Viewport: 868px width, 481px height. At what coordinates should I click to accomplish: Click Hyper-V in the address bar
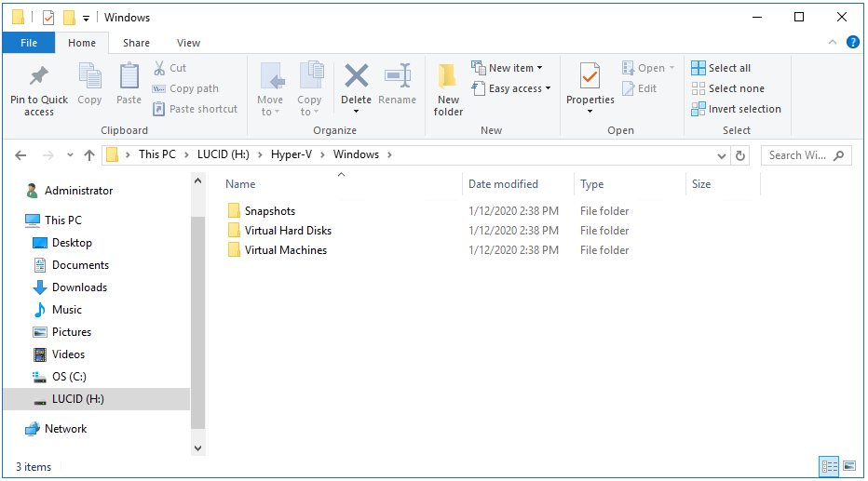click(292, 154)
